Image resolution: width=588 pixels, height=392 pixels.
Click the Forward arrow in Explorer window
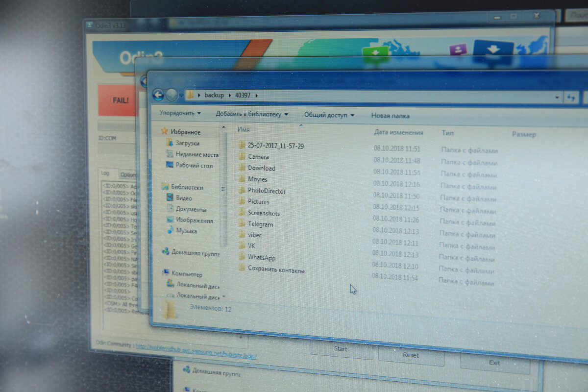tap(171, 95)
